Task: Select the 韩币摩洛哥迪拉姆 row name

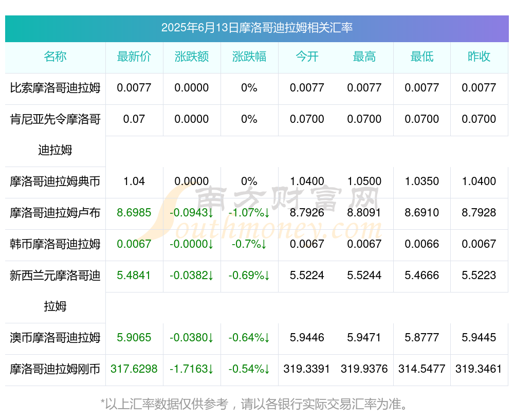Action: (x=55, y=244)
